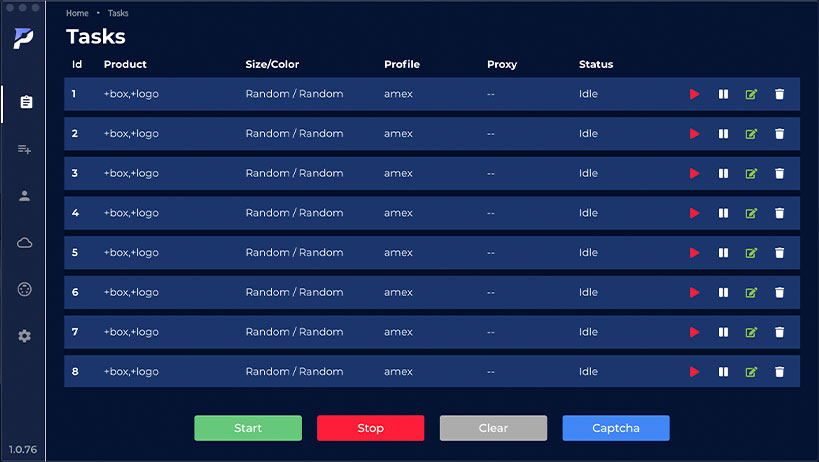Pause task 7
Viewport: 819px width, 462px height.
tap(723, 332)
